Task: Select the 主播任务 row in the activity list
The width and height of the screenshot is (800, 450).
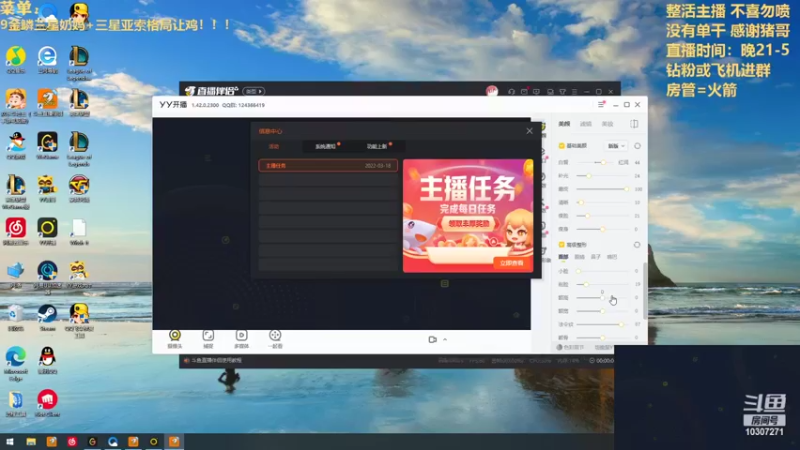Action: tap(328, 166)
